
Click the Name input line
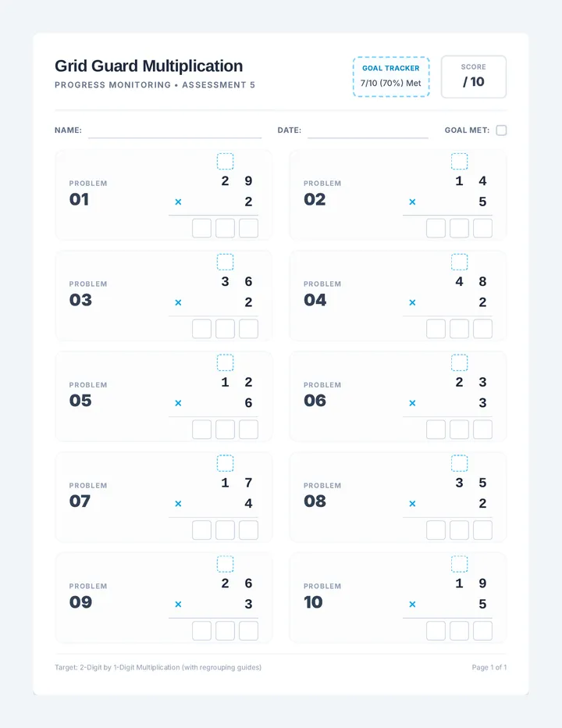pyautogui.click(x=175, y=131)
